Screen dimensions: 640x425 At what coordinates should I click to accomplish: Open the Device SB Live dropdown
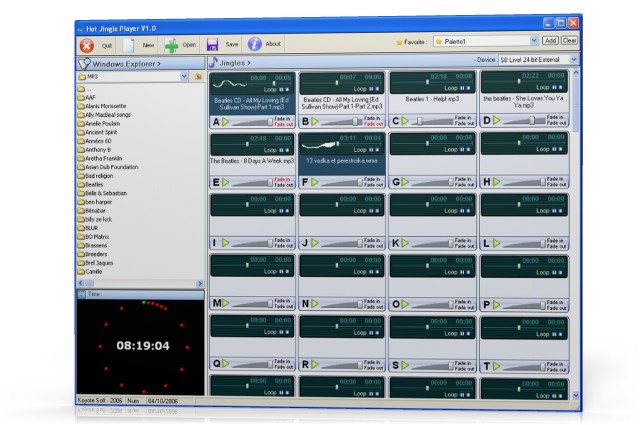[x=574, y=60]
